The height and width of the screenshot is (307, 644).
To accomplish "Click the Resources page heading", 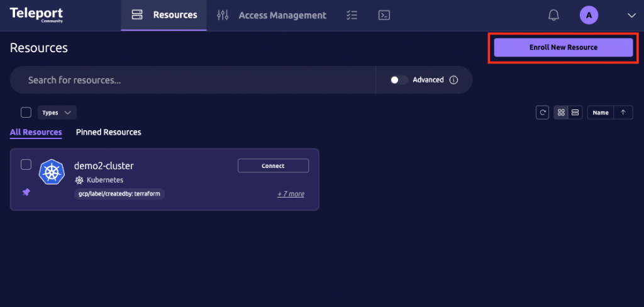I will tap(38, 48).
